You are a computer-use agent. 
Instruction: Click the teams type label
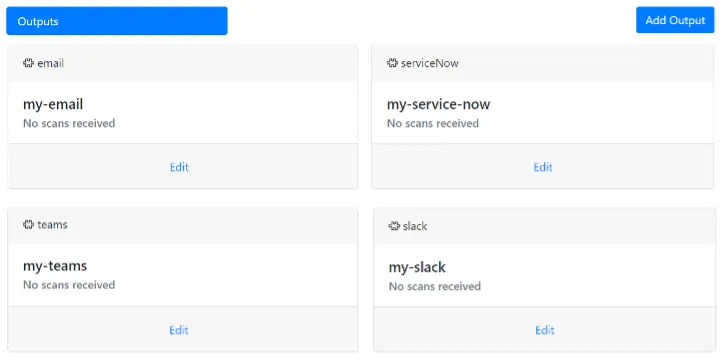(52, 225)
